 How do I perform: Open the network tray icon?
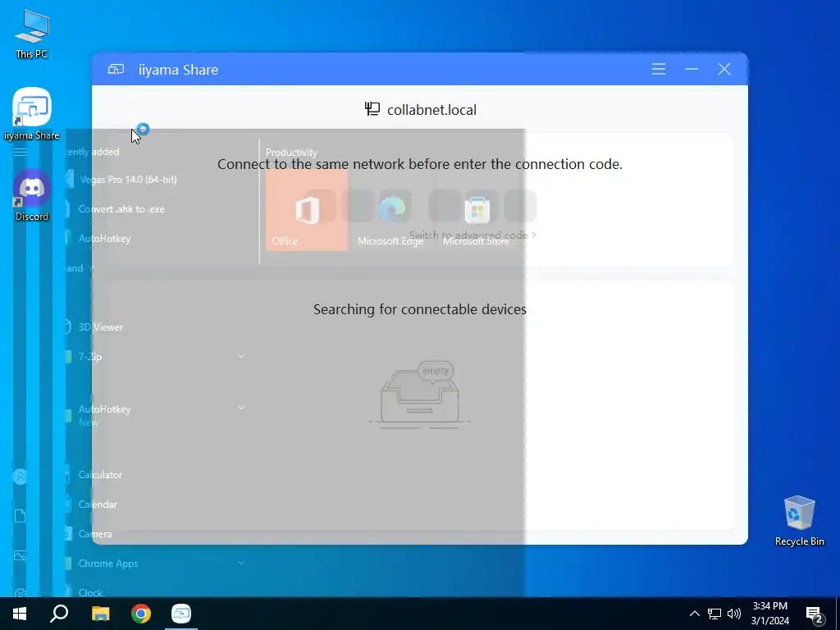(714, 614)
